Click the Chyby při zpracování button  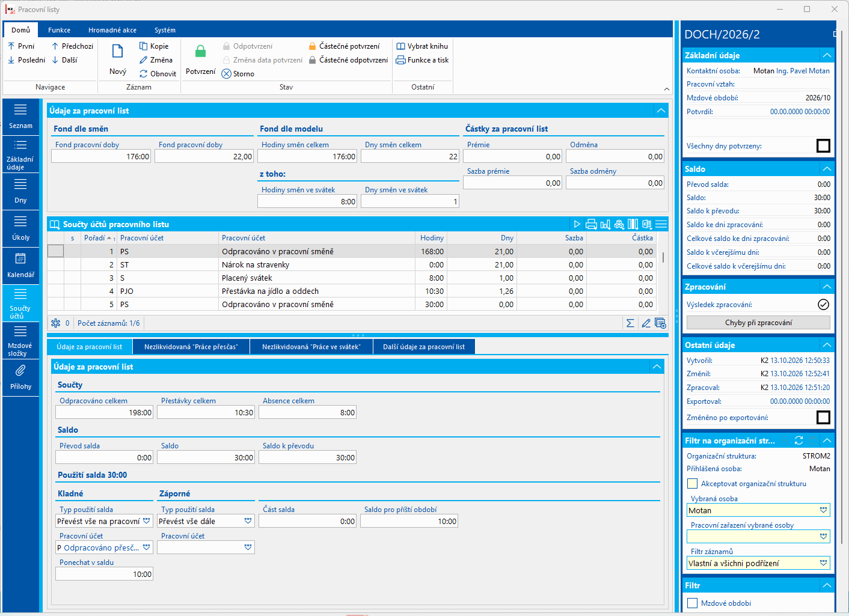click(x=758, y=323)
